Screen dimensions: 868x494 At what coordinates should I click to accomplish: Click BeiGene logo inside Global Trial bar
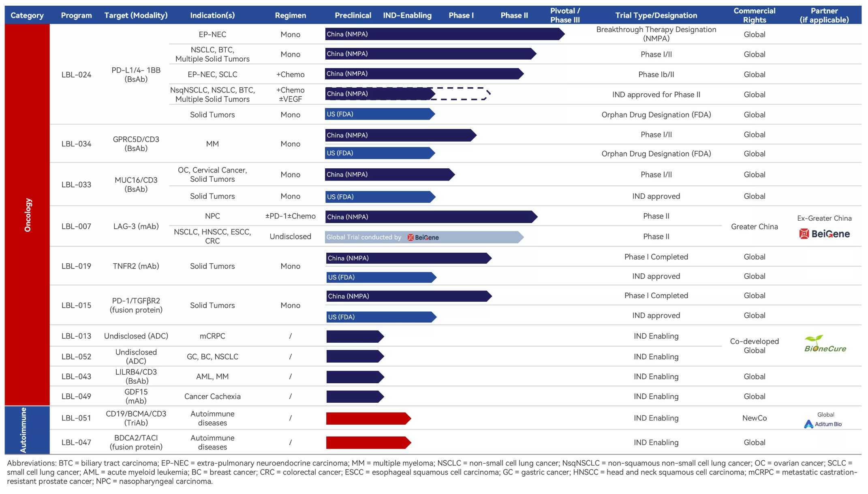click(x=423, y=237)
